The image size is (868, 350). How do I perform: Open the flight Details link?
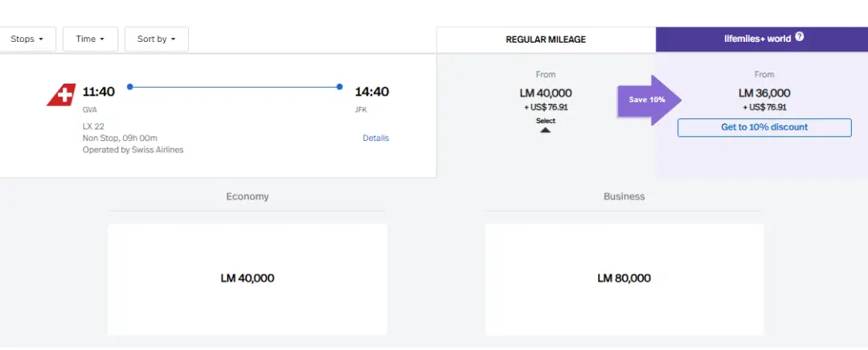coord(375,138)
